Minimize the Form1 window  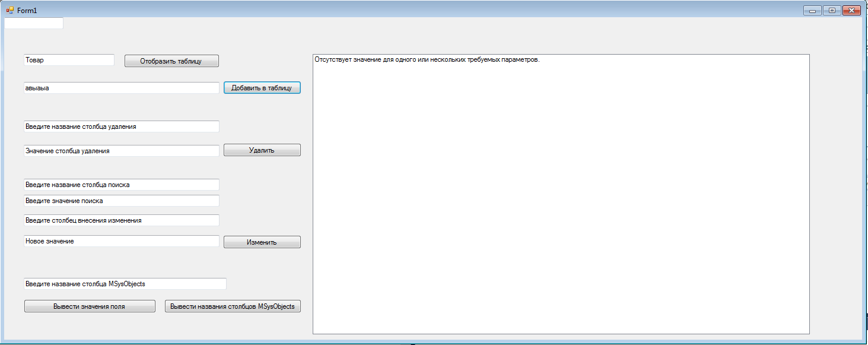coord(812,10)
